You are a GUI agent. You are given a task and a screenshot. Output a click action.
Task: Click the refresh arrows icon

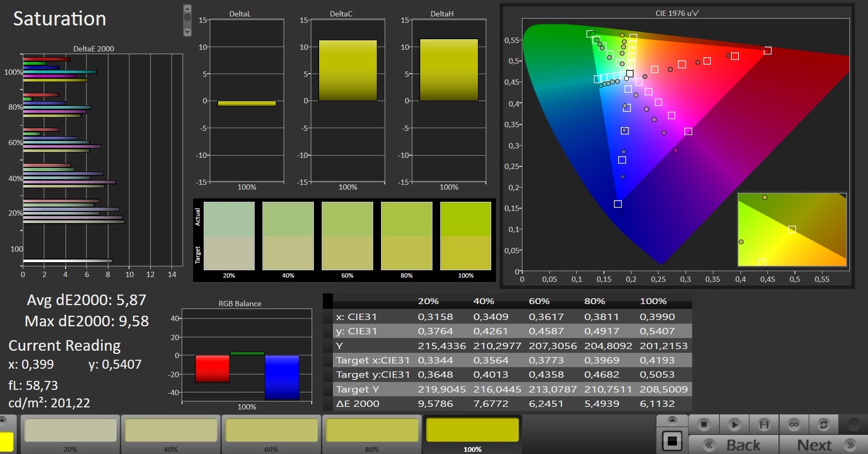pos(823,424)
